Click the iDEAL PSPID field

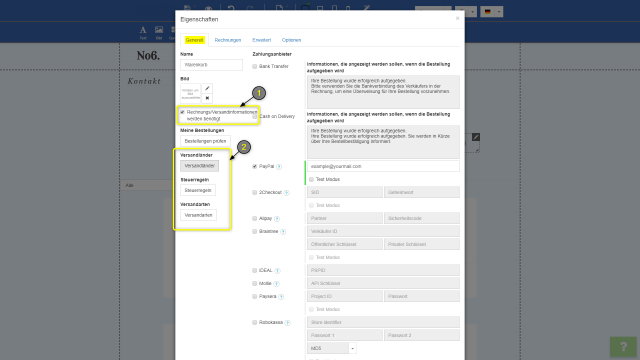tap(383, 270)
